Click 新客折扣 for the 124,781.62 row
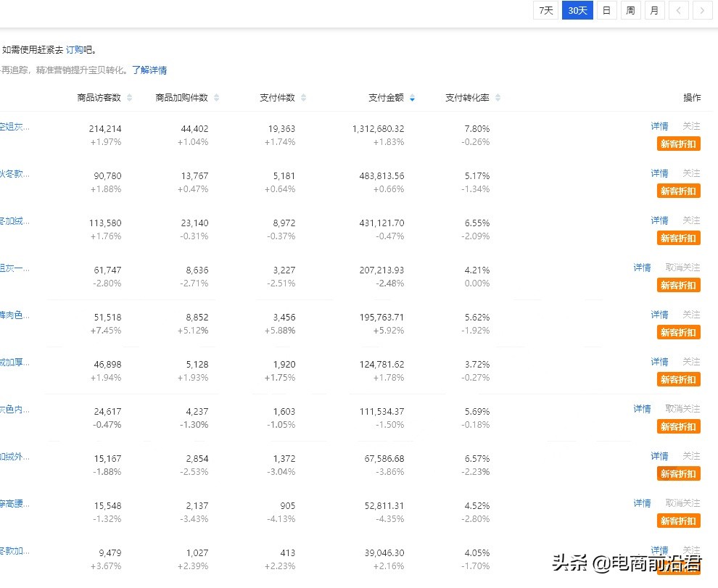The height and width of the screenshot is (588, 718). coord(678,380)
